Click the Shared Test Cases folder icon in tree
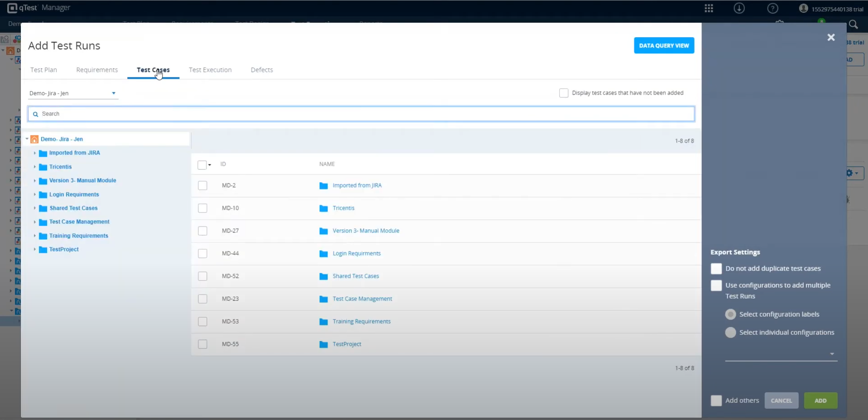 point(43,208)
